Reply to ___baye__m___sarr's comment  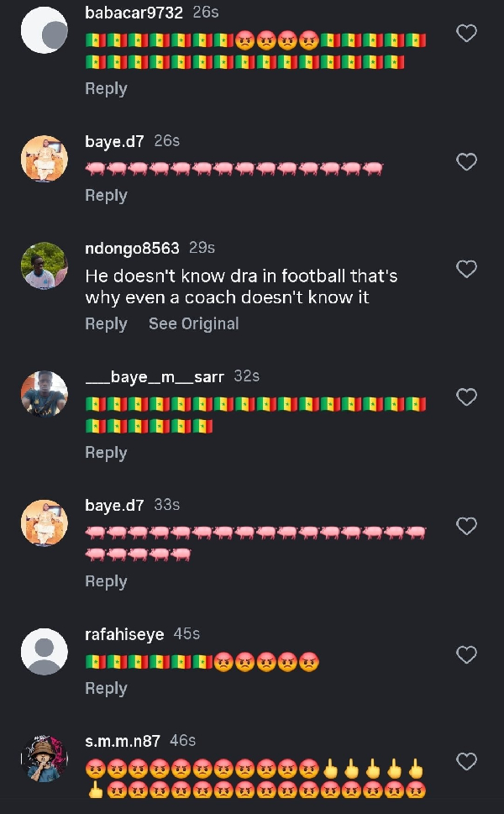click(106, 453)
